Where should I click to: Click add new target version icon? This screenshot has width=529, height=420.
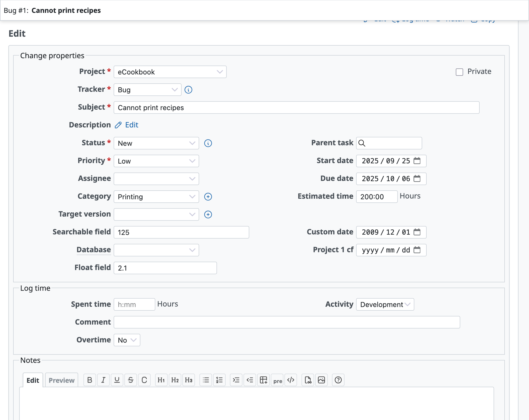[208, 214]
